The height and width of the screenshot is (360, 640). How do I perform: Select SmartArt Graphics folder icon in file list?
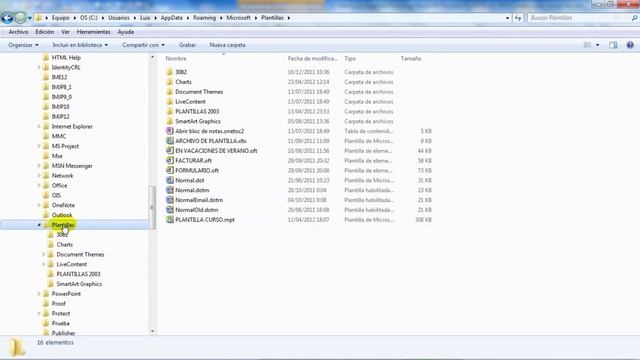170,121
